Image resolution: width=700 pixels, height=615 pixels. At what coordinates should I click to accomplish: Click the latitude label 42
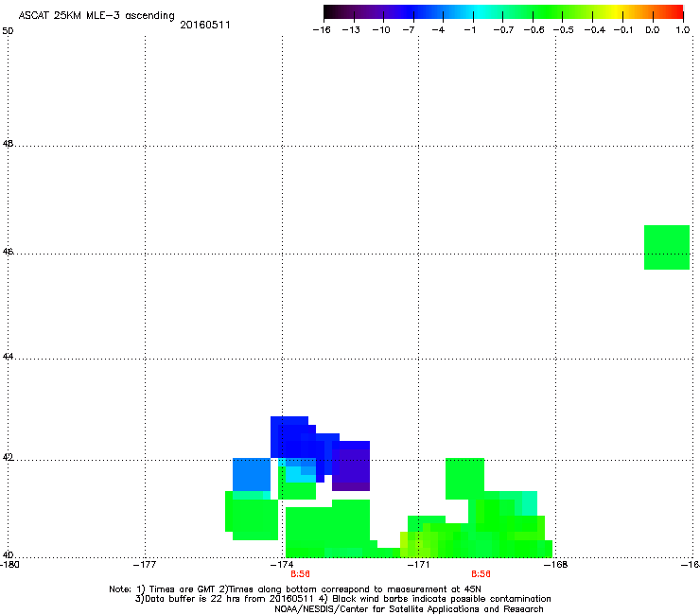8,458
